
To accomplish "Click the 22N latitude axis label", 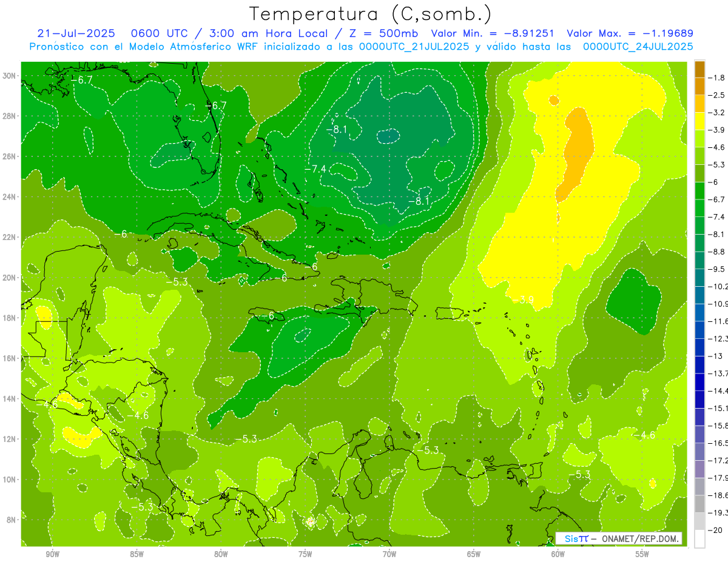I will (10, 237).
